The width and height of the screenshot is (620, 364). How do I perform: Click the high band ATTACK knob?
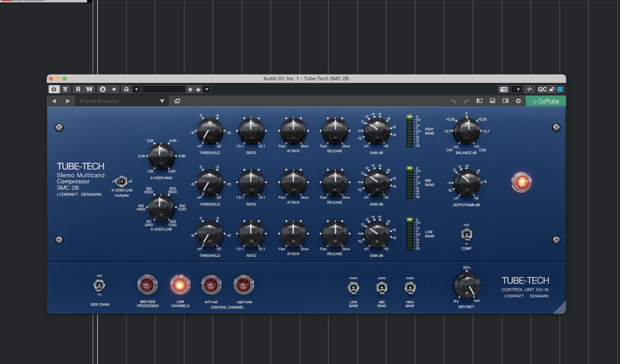tap(293, 131)
